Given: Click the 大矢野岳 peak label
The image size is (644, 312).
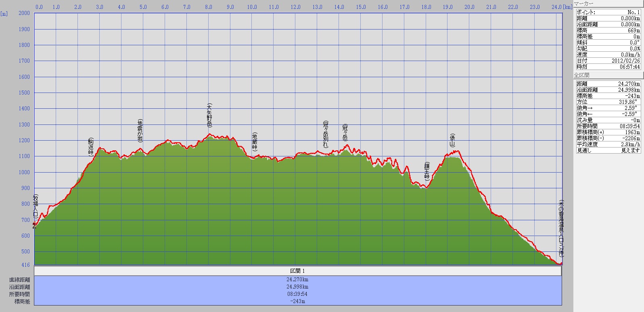Looking at the screenshot, I should [209, 115].
